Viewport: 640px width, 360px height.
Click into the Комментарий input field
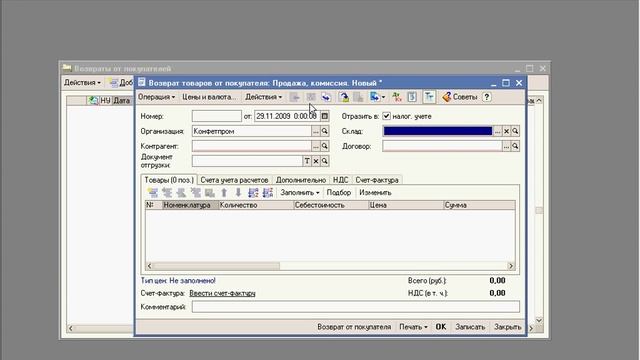pyautogui.click(x=356, y=307)
